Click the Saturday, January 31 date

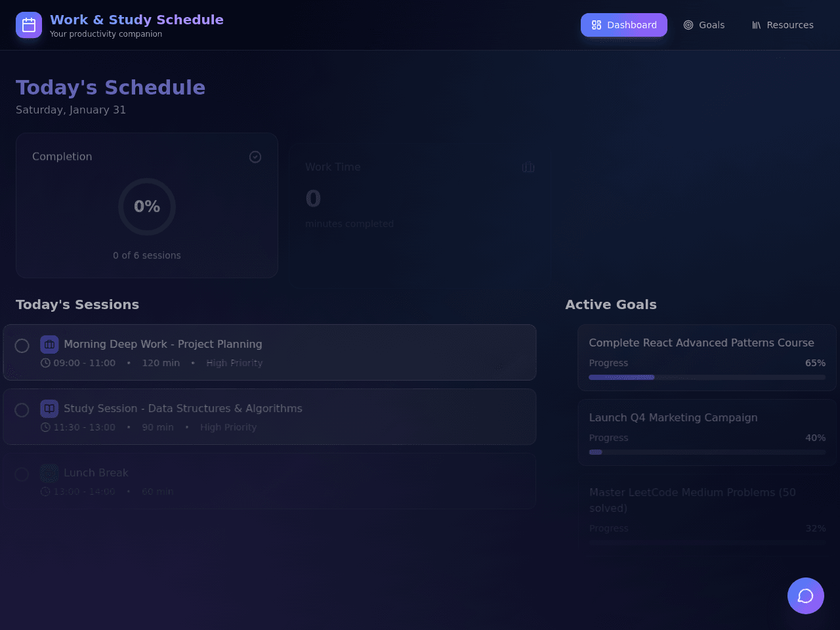coord(71,110)
